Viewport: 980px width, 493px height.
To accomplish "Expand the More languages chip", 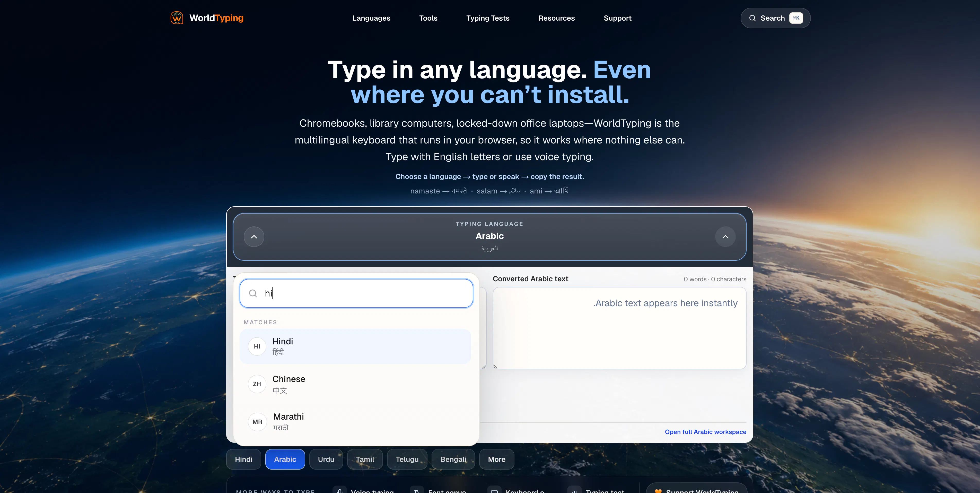I will (x=496, y=459).
